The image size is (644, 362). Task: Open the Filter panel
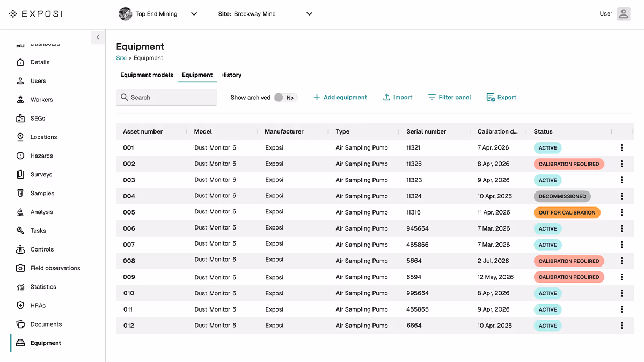coord(449,98)
